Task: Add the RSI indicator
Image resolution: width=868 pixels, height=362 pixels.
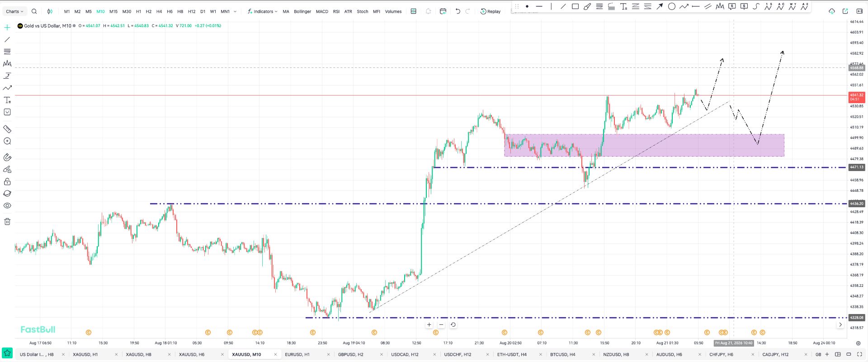Action: point(336,11)
